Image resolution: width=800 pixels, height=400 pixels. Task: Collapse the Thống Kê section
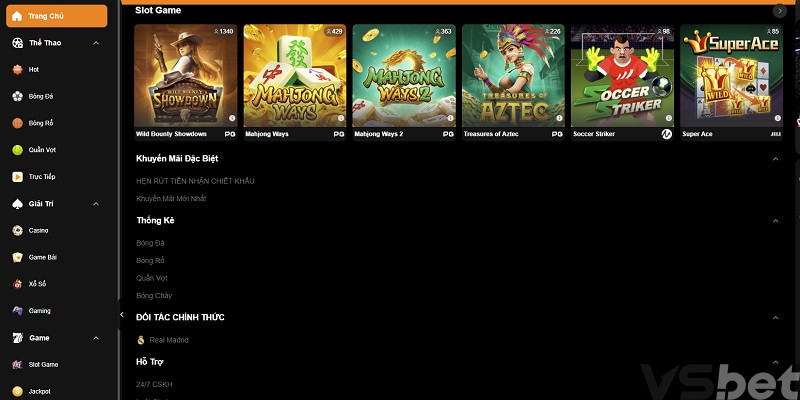776,220
